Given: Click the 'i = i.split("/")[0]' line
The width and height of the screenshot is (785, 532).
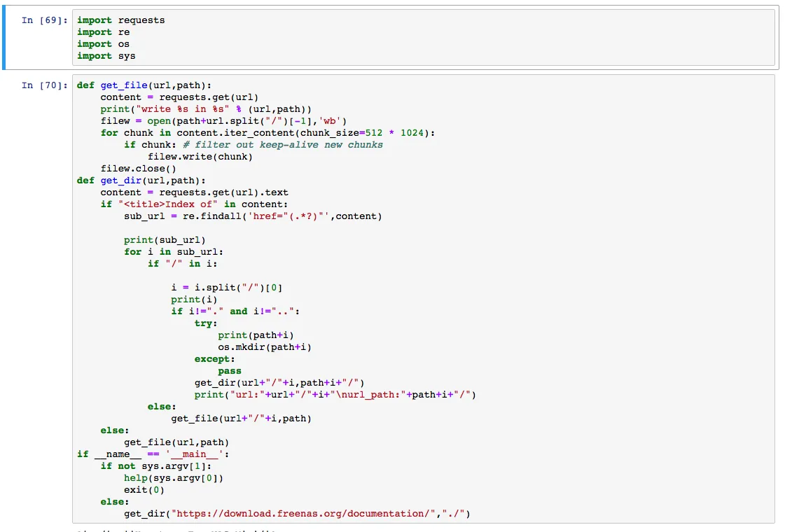Looking at the screenshot, I should pyautogui.click(x=226, y=288).
